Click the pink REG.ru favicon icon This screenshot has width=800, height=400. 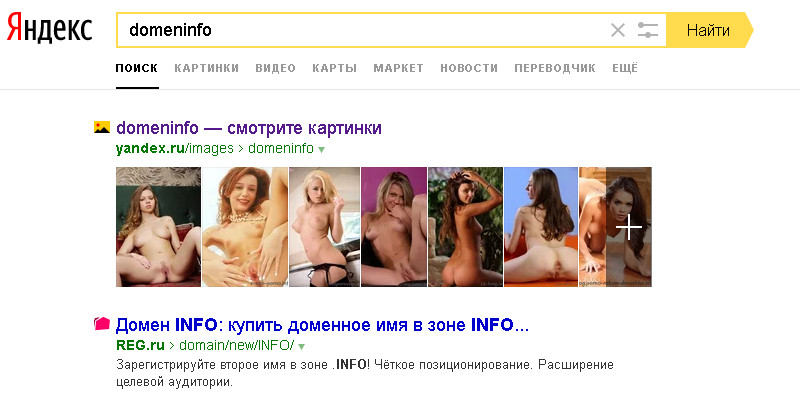102,324
